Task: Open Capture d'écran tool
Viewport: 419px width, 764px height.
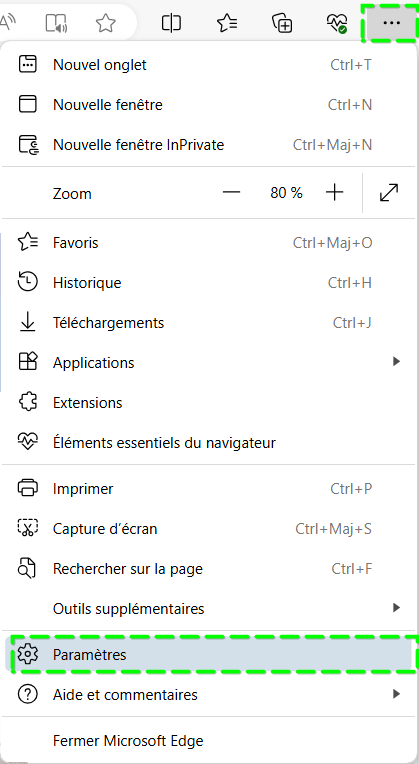Action: point(210,529)
